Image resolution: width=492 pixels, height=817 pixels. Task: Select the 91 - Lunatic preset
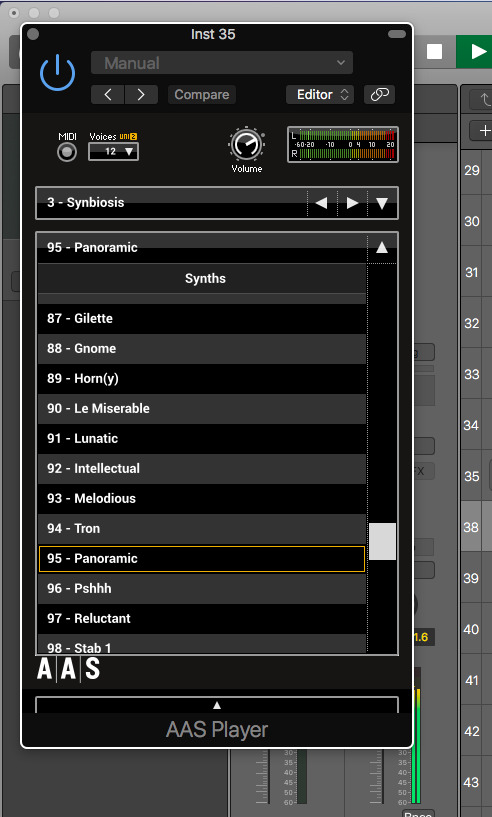click(x=202, y=438)
